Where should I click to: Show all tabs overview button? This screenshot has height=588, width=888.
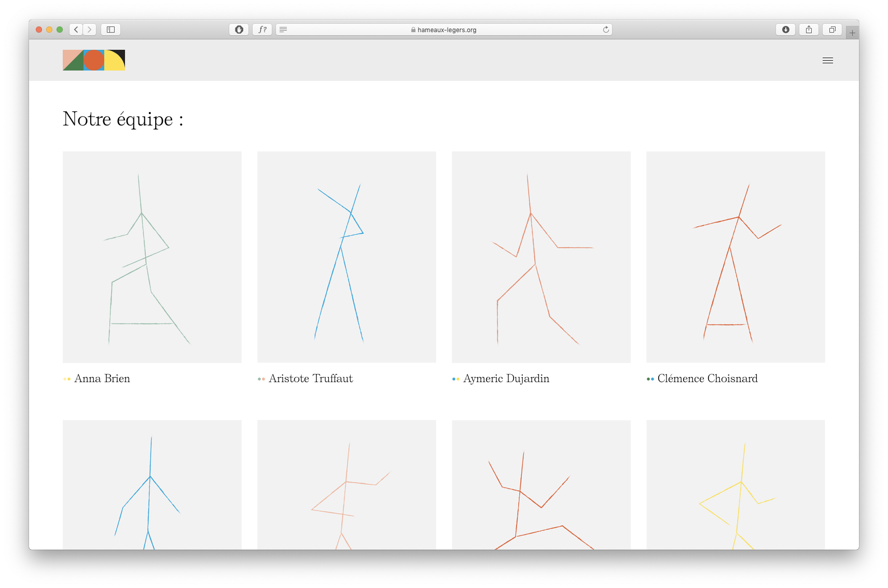pos(832,30)
